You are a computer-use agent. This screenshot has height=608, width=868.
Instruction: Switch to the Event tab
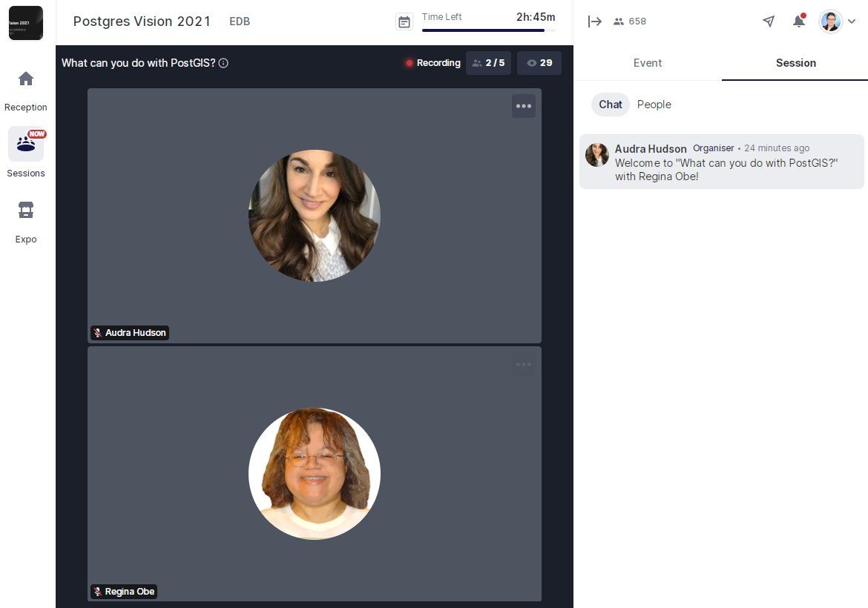pyautogui.click(x=648, y=63)
